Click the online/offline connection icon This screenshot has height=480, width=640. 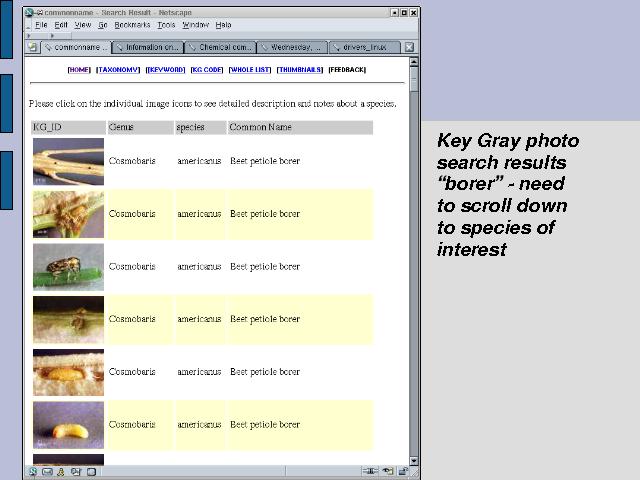(371, 471)
